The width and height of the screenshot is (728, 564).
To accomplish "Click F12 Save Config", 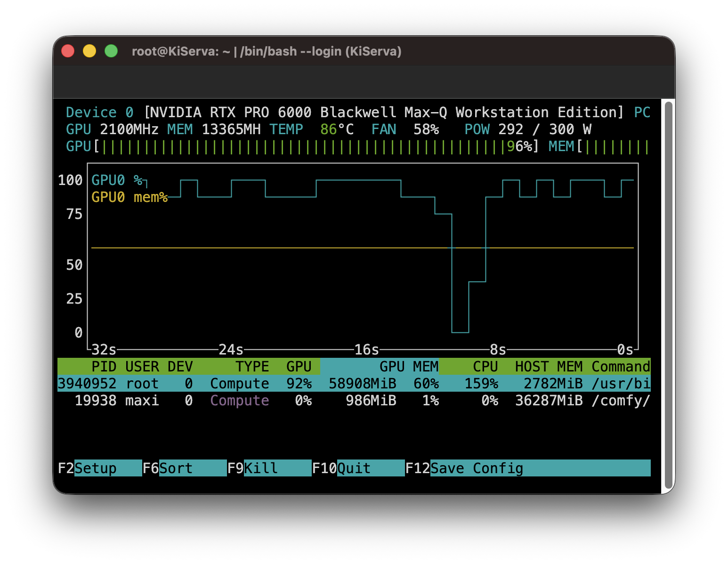I will click(x=527, y=468).
